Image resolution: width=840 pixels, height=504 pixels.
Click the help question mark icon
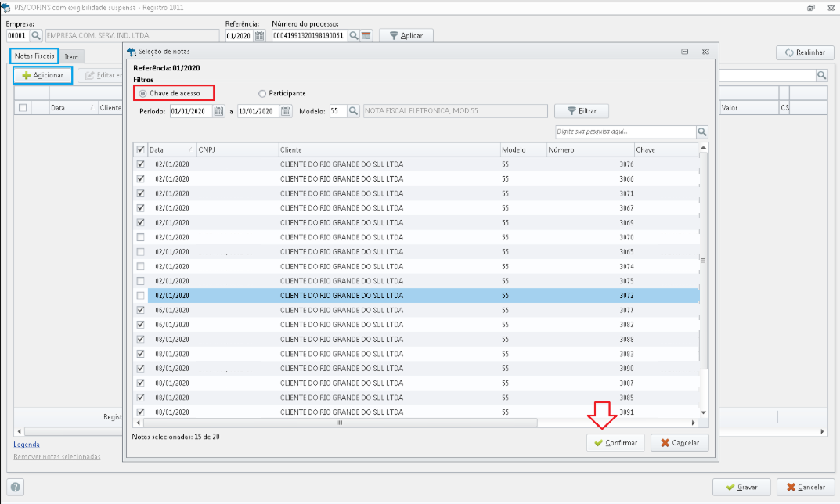16,487
